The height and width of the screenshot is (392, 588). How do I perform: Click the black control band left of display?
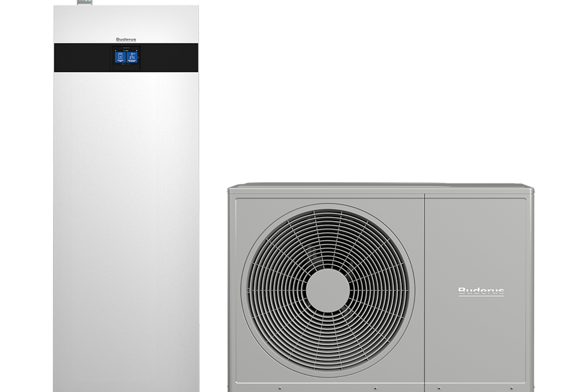(x=82, y=58)
